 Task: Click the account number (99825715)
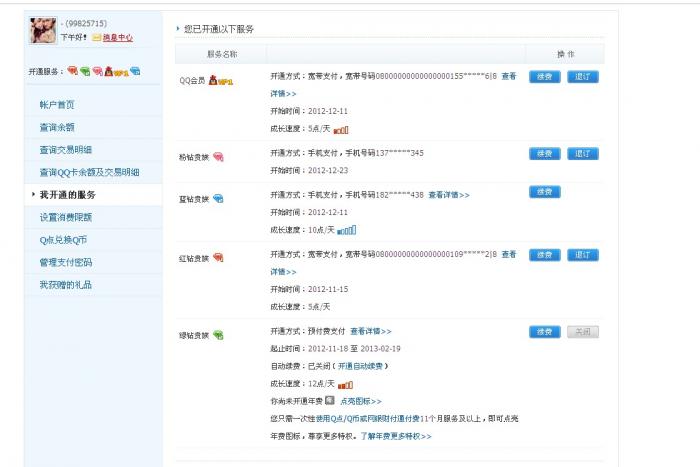pos(86,23)
